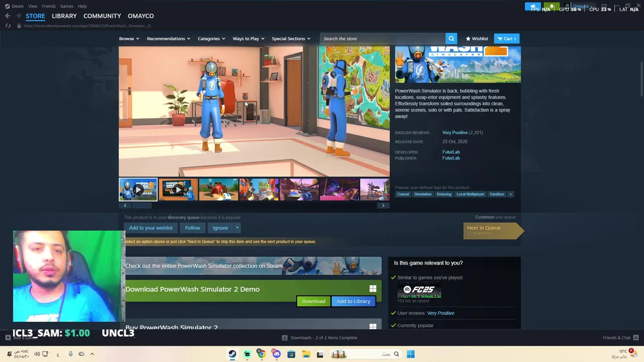
Task: Click the blue announcements megaphone icon
Action: click(533, 7)
